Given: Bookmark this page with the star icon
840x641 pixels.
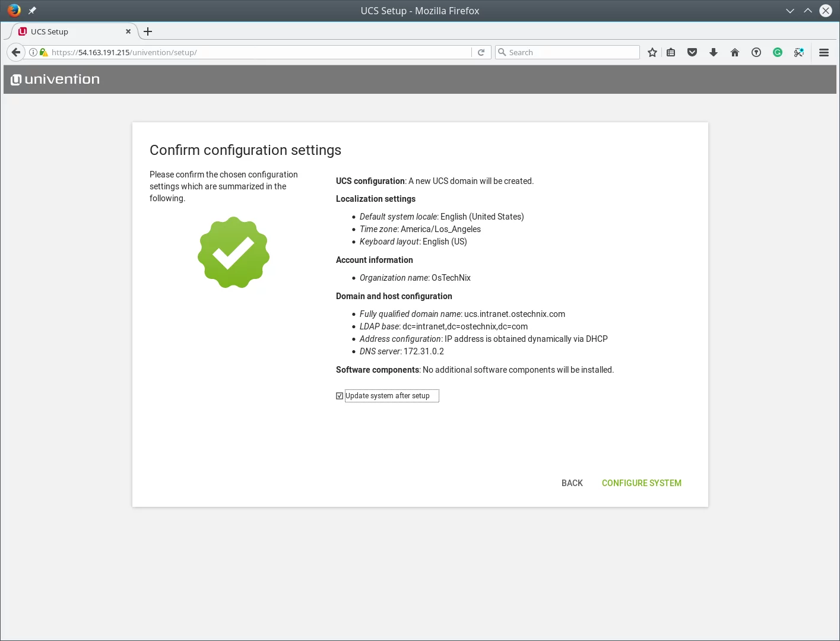Looking at the screenshot, I should (x=652, y=52).
